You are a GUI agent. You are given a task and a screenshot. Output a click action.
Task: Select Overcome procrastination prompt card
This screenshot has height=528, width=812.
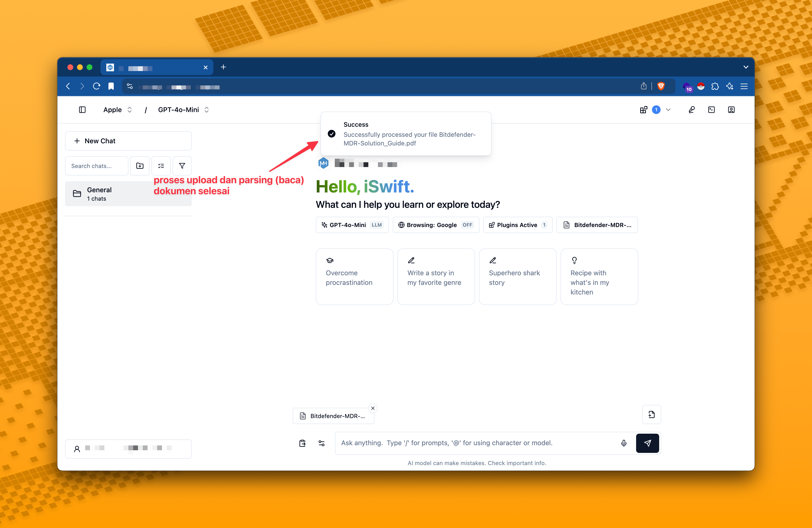click(x=354, y=277)
